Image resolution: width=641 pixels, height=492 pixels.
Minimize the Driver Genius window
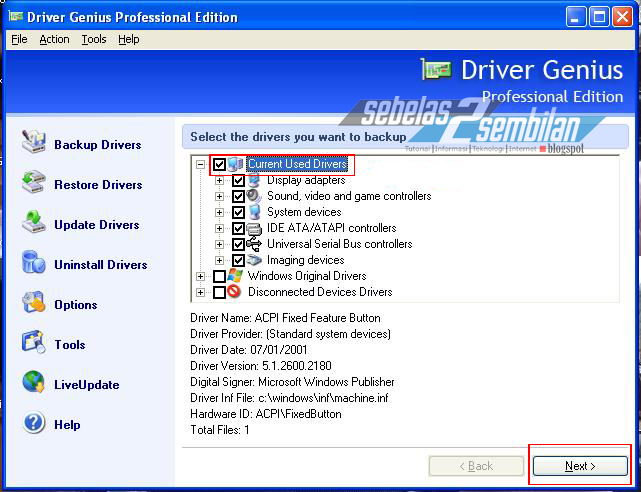click(x=576, y=17)
